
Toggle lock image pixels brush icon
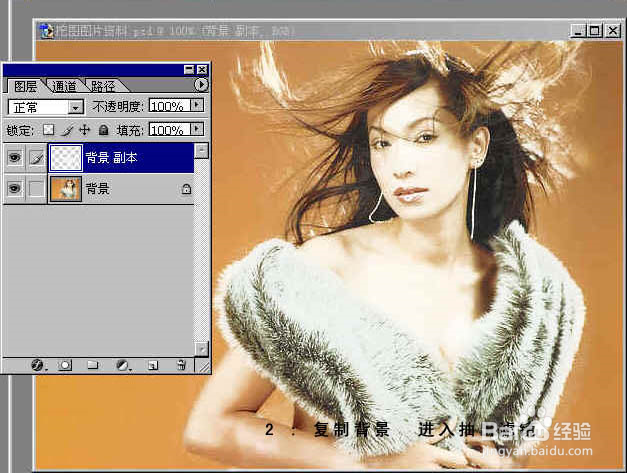click(68, 130)
